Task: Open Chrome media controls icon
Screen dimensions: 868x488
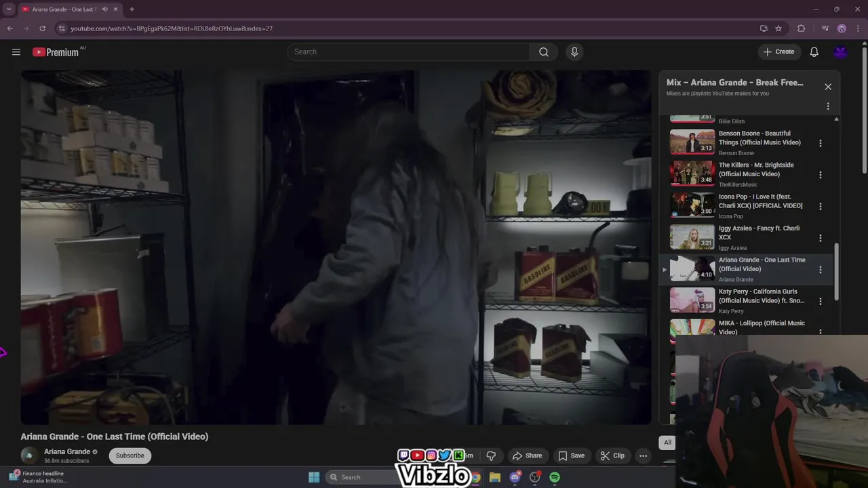Action: [825, 28]
